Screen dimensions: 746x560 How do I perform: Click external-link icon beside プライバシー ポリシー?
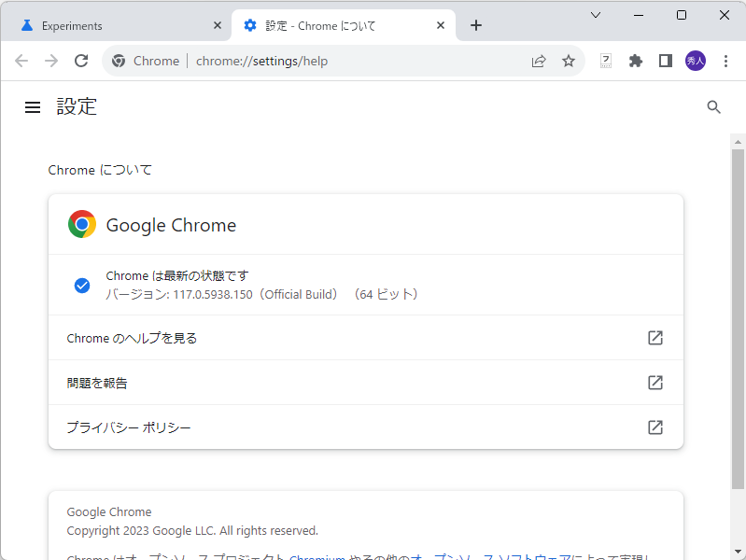655,427
